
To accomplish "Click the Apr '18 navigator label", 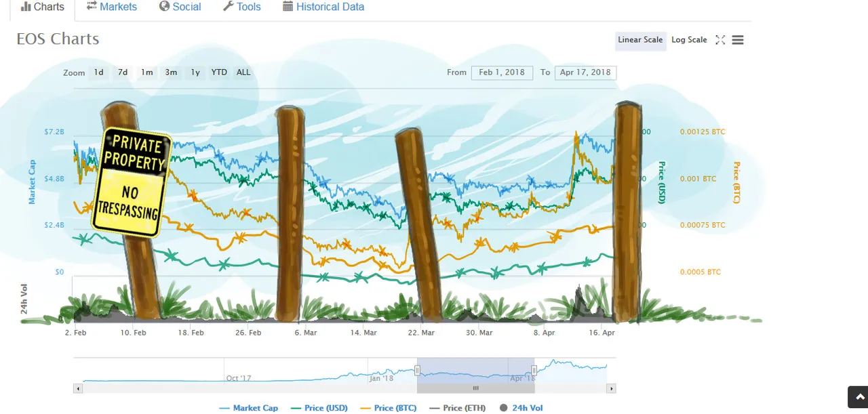I will [522, 378].
